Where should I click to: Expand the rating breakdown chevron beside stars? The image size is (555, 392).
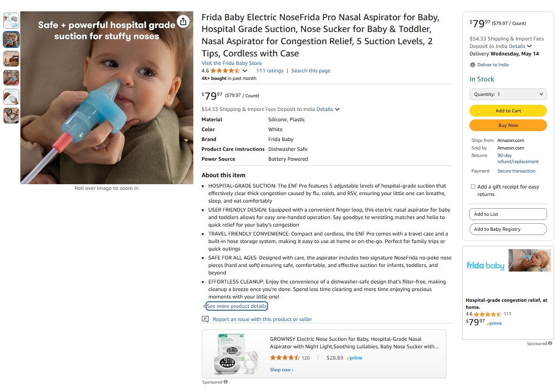point(245,71)
